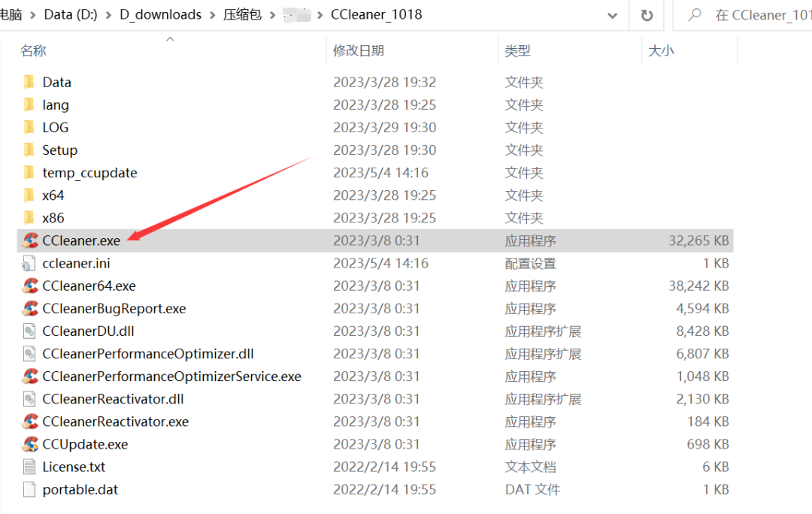This screenshot has width=812, height=514.
Task: Expand the chevron before Data (D:)
Action: click(x=33, y=15)
